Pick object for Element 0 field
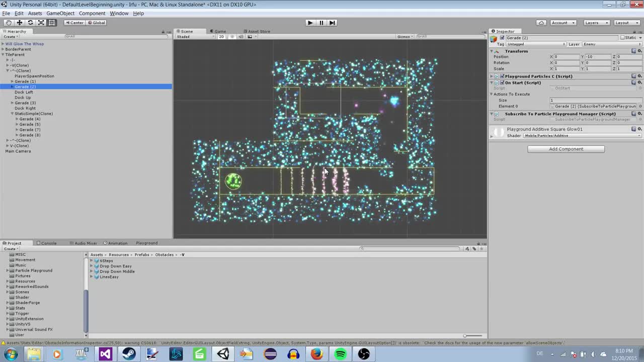This screenshot has width=644, height=362. click(639, 107)
